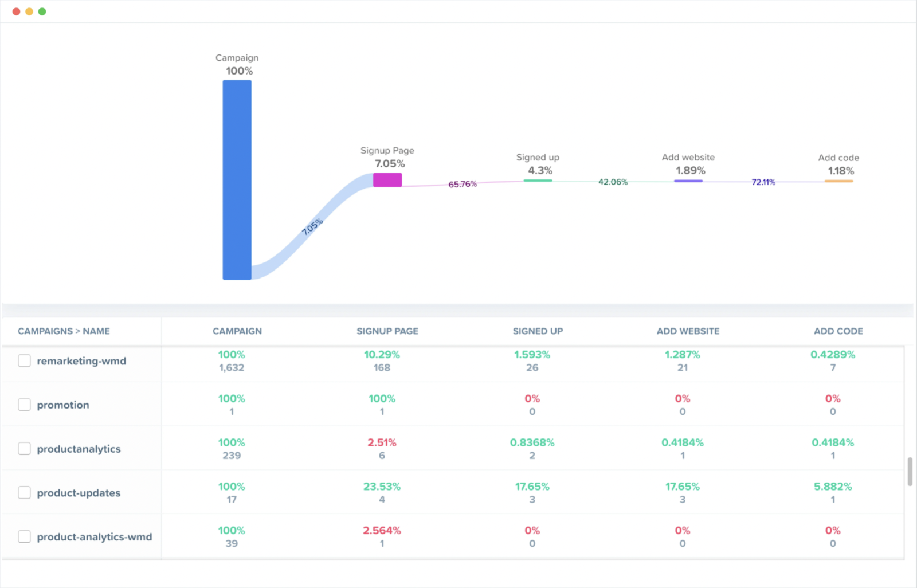The height and width of the screenshot is (588, 917).
Task: Click the 10.29% signup page value
Action: [382, 355]
